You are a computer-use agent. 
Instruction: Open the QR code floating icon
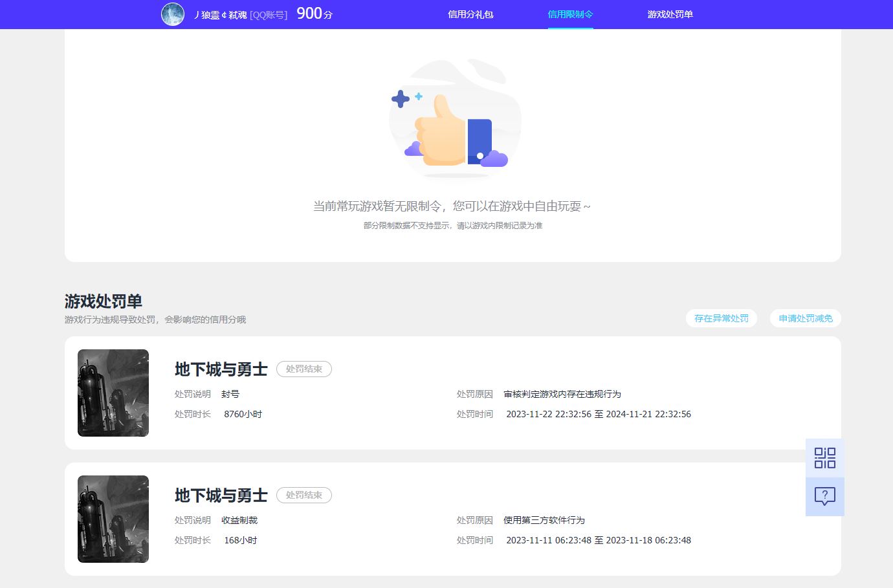click(x=825, y=458)
